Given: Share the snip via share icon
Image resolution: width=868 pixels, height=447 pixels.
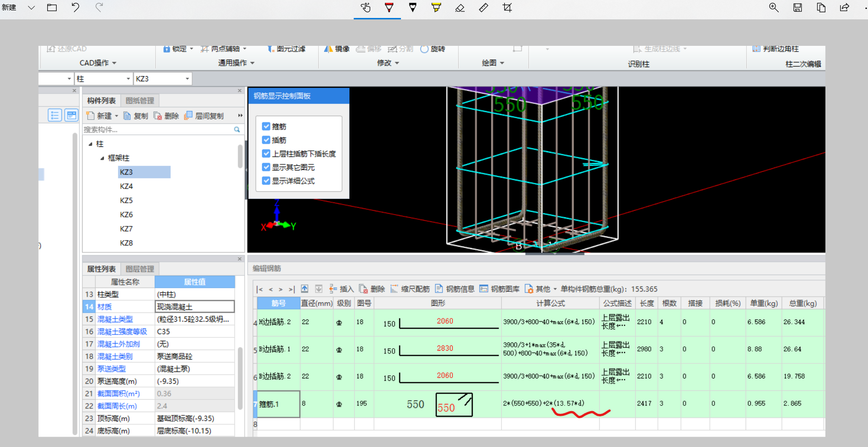Looking at the screenshot, I should 844,8.
